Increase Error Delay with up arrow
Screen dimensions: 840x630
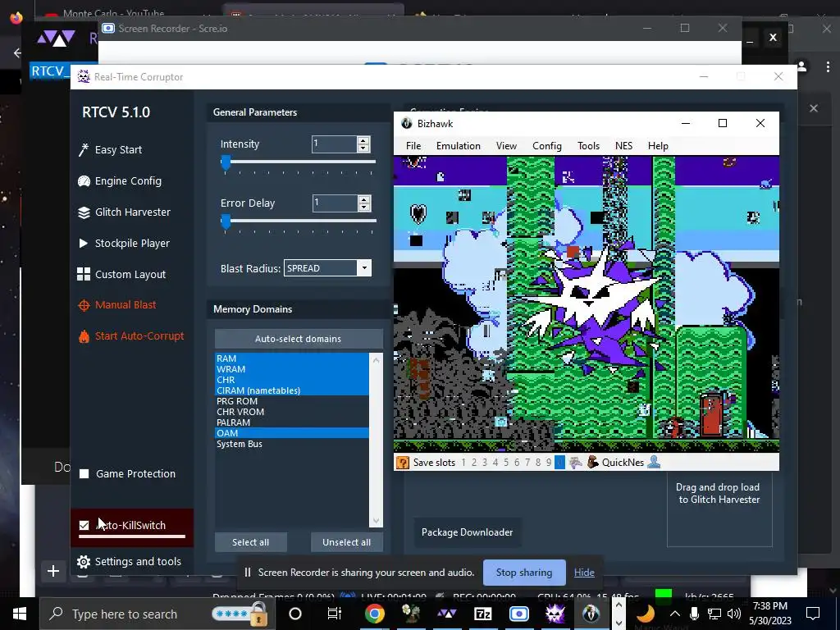click(x=364, y=199)
